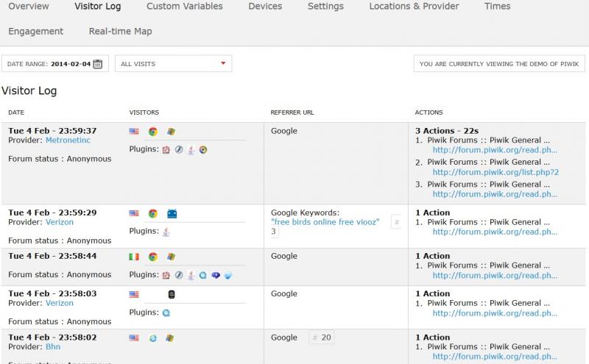Click the Android OS icon in 23:59:29 row
589x364 pixels.
click(x=172, y=213)
